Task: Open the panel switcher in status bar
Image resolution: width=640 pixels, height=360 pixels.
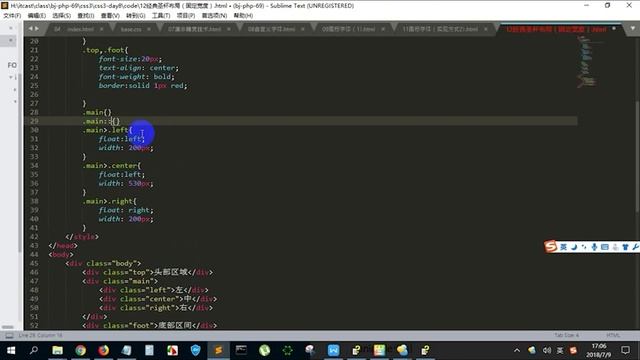Action: (9, 336)
